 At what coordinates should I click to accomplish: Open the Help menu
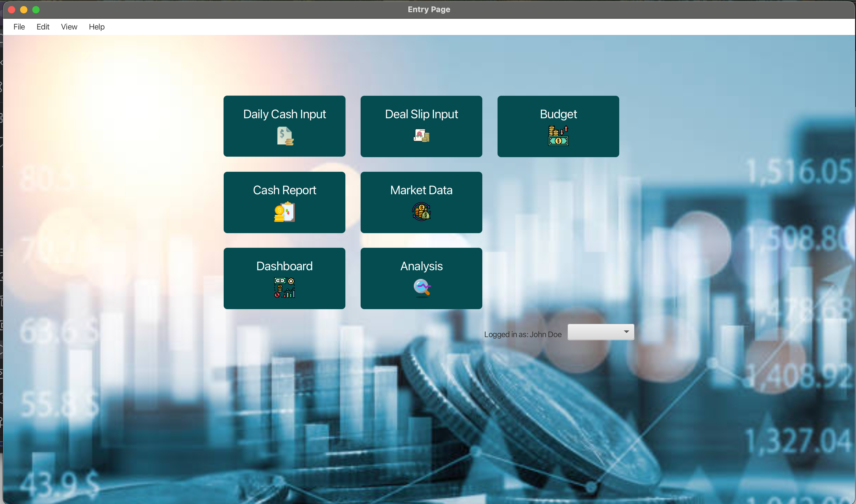click(96, 27)
